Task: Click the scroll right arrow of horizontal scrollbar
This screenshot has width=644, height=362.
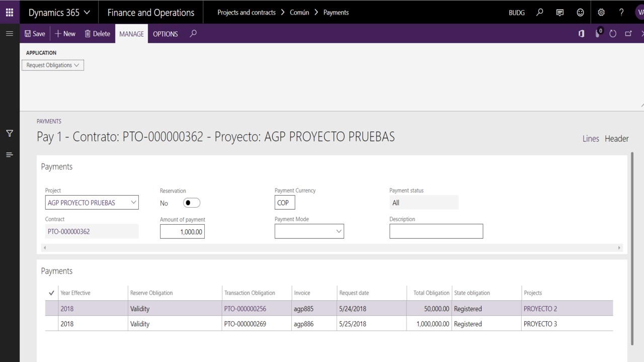Action: pyautogui.click(x=619, y=248)
